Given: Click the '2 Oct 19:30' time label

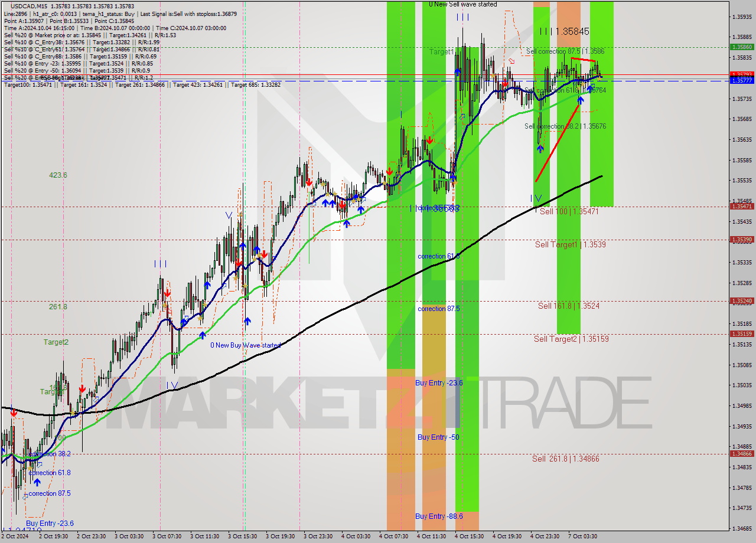Looking at the screenshot, I should tap(55, 537).
